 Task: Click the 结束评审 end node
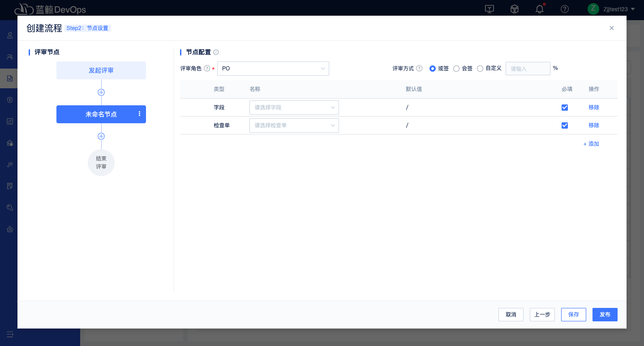[101, 163]
